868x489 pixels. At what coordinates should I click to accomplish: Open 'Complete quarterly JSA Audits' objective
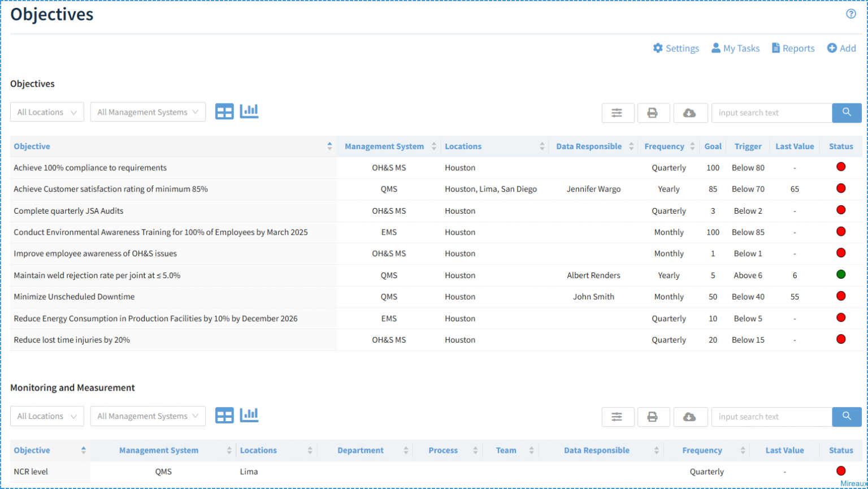(68, 211)
